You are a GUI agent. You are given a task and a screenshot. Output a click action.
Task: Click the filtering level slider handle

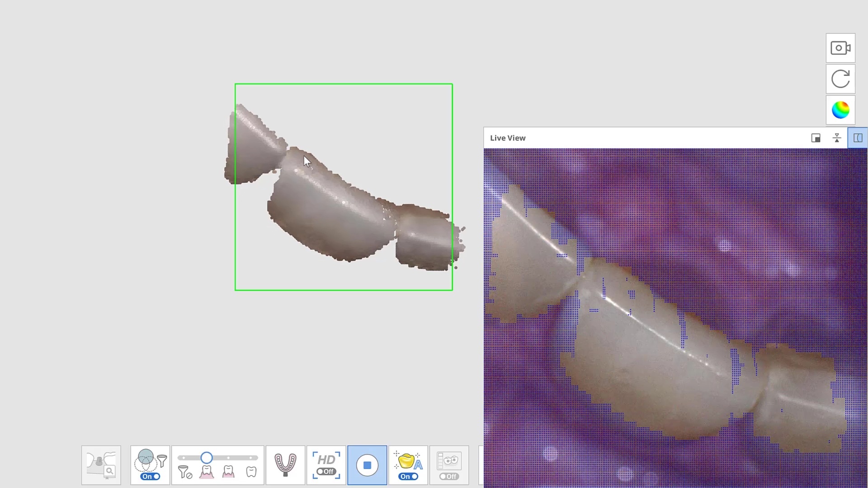pyautogui.click(x=207, y=458)
